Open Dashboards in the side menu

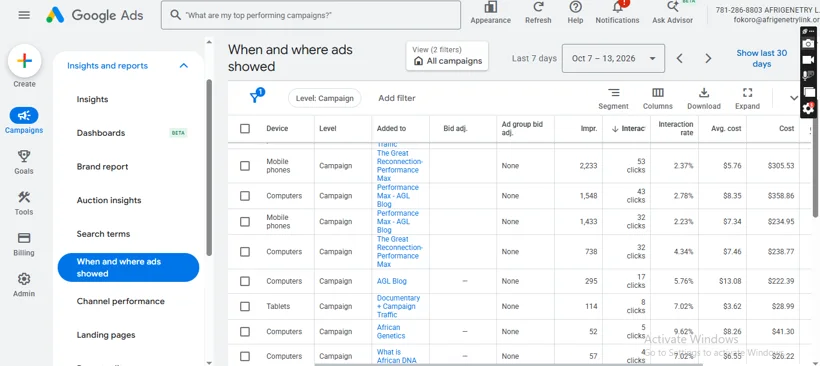101,133
